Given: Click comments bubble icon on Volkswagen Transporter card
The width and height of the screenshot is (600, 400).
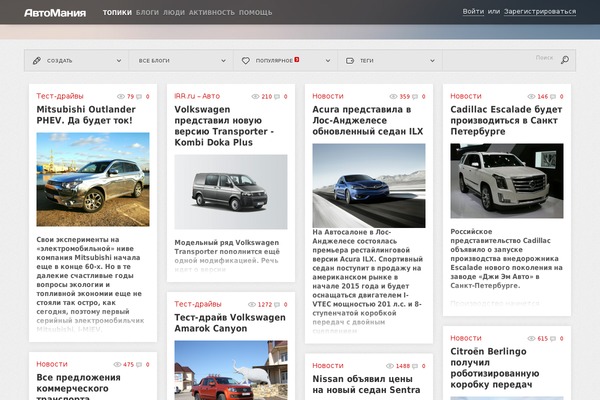Looking at the screenshot, I should click(277, 97).
